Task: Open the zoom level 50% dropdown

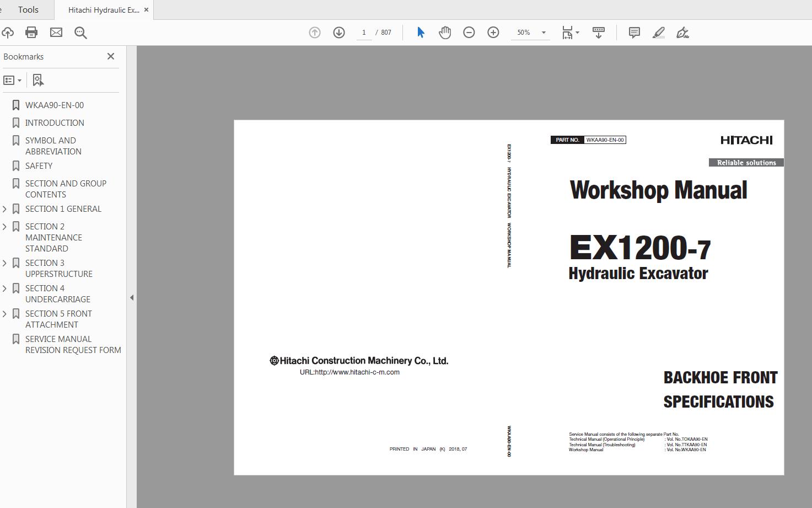Action: 531,33
